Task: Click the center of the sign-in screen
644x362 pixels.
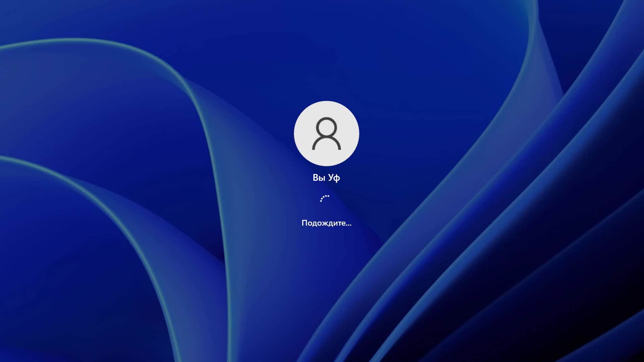Action: click(x=322, y=181)
